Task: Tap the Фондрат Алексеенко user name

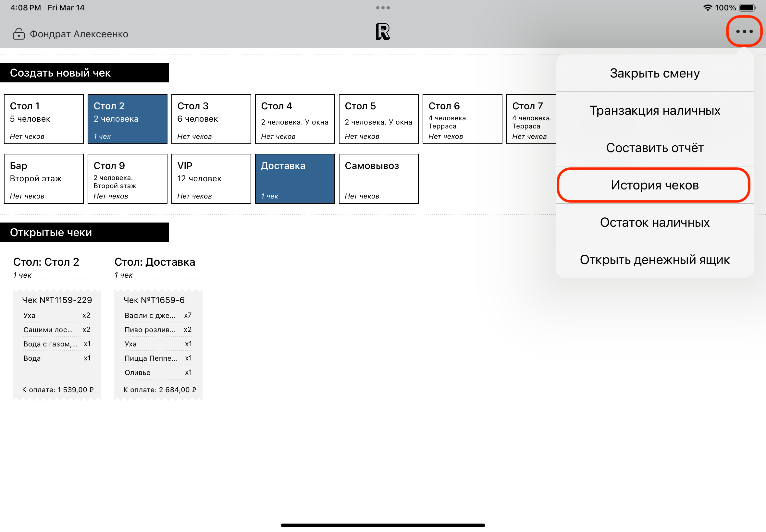Action: [x=79, y=34]
